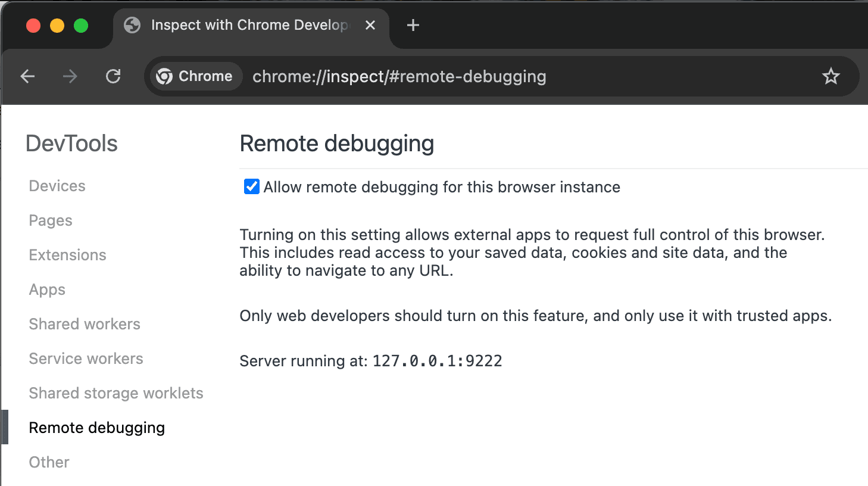Open the Shared storage worklets section
868x486 pixels.
116,392
